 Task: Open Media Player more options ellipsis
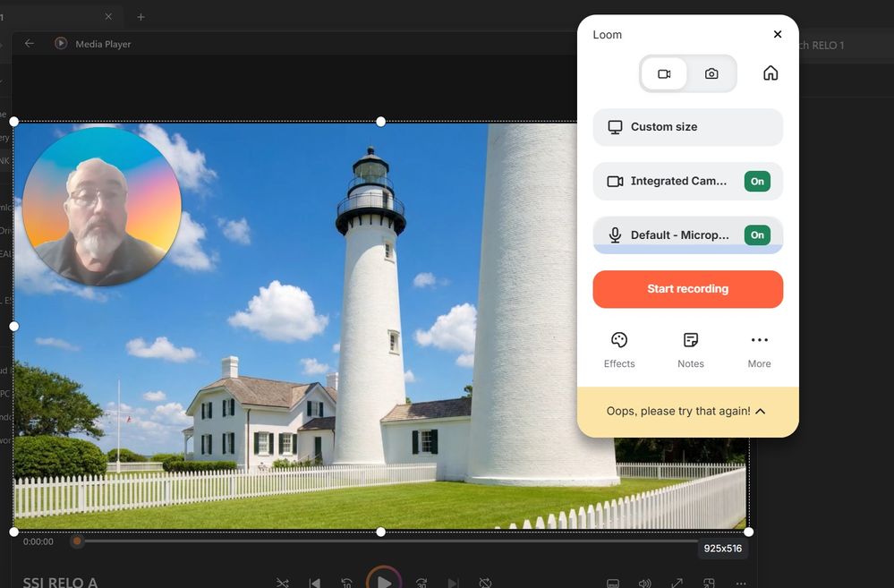[x=741, y=583]
